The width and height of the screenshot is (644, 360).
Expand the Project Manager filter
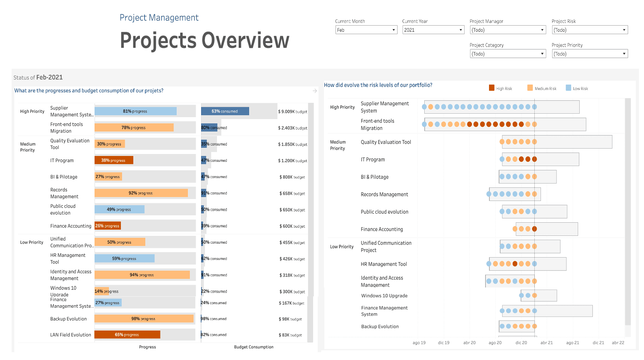(x=508, y=30)
